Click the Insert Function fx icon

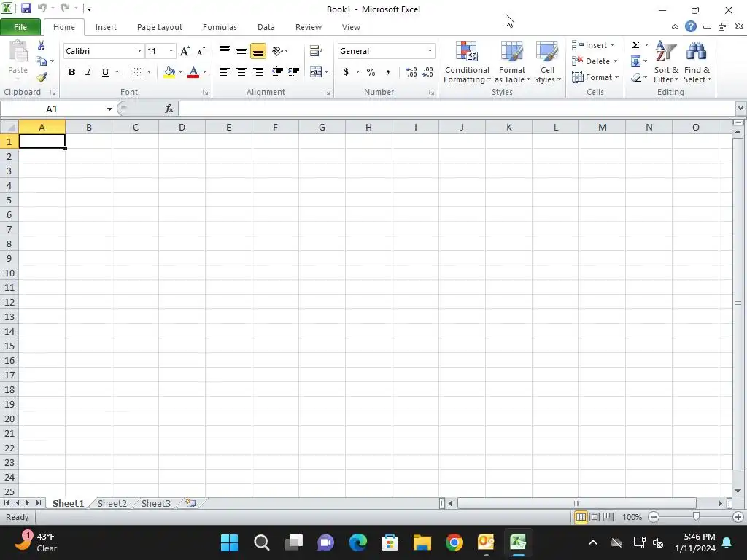(x=169, y=109)
